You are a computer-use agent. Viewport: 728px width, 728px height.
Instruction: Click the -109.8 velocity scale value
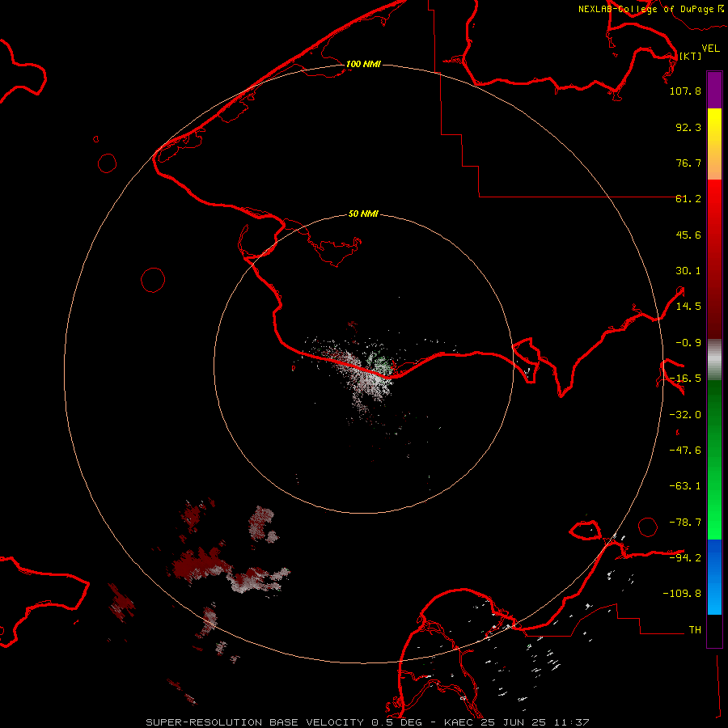pyautogui.click(x=683, y=594)
